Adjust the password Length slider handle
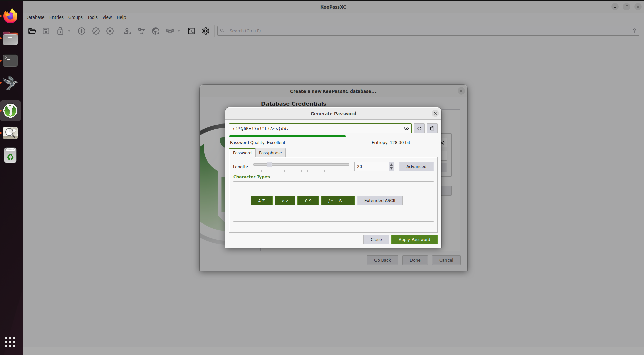Viewport: 644px width, 355px height. click(269, 164)
